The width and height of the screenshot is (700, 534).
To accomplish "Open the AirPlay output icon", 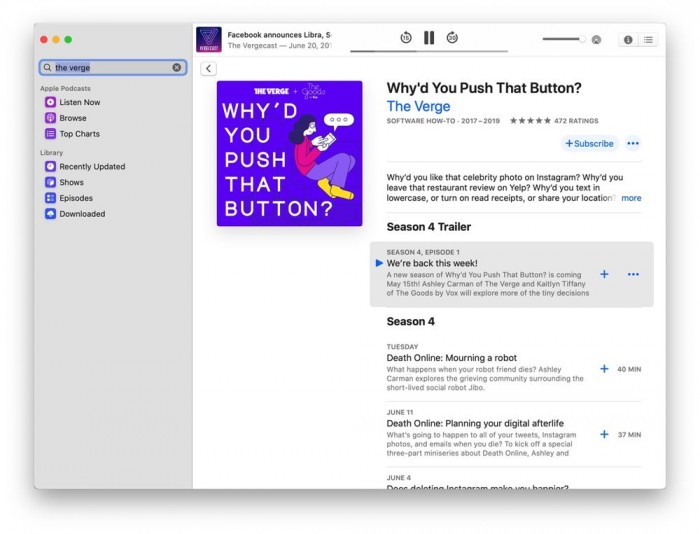I will point(596,40).
